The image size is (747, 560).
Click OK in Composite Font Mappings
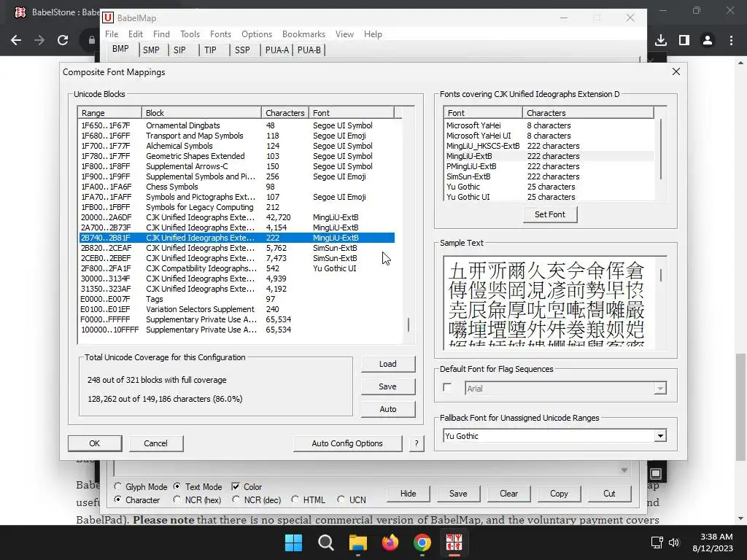95,443
